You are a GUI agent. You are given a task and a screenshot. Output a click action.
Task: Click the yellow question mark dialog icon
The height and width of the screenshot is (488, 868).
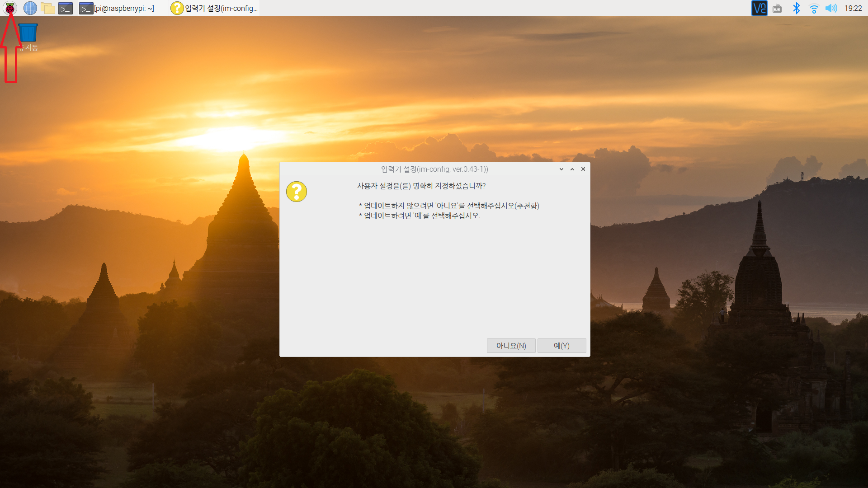297,192
